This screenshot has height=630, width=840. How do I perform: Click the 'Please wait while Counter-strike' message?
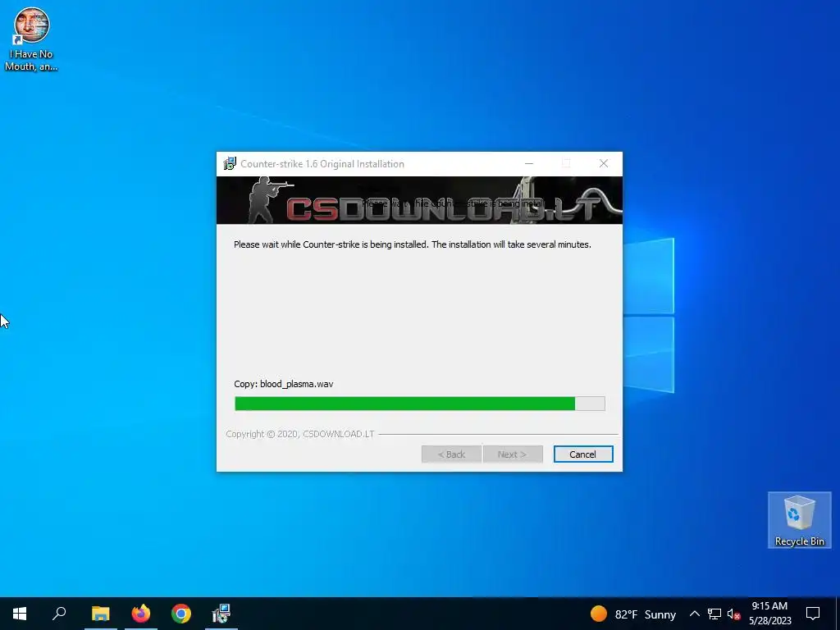(413, 244)
